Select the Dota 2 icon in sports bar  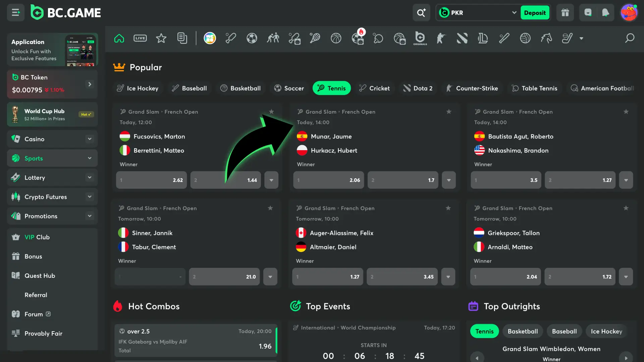click(462, 38)
